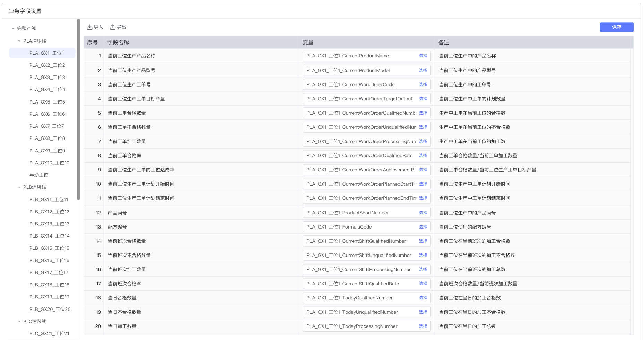
Task: Click 选择 link in row 13 FormulaCode
Action: point(423,227)
